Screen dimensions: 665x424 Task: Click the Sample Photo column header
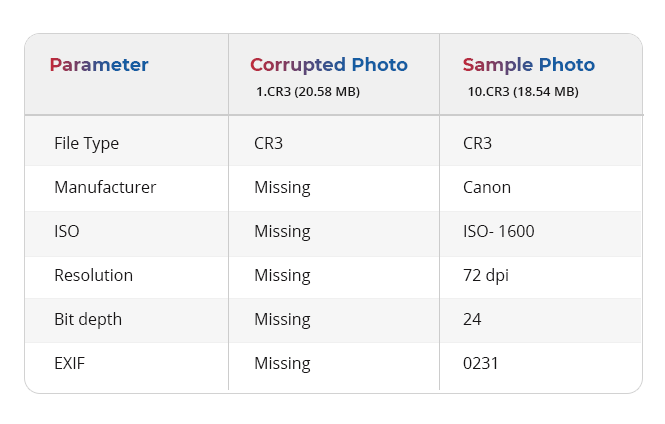528,65
